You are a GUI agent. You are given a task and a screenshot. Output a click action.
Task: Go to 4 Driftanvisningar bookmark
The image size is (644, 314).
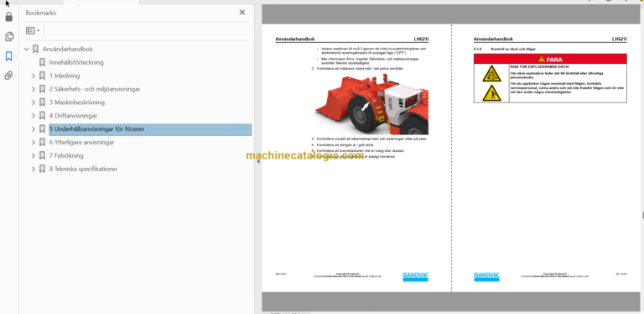[x=73, y=116]
